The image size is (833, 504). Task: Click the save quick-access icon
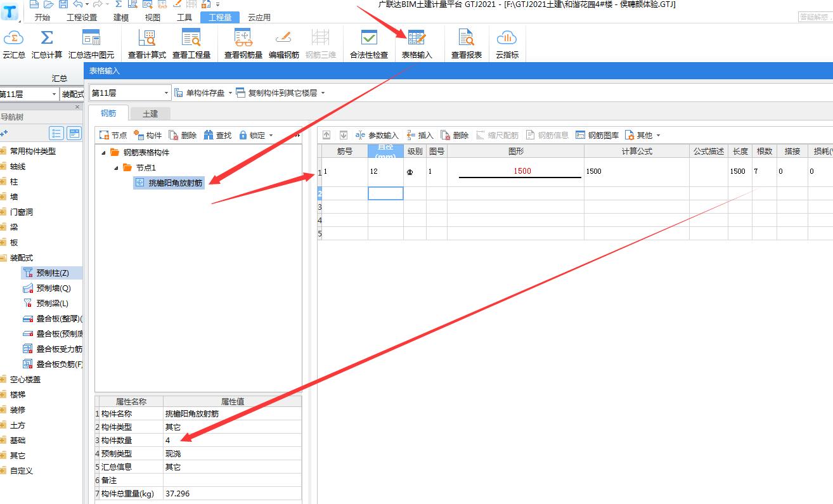point(62,4)
